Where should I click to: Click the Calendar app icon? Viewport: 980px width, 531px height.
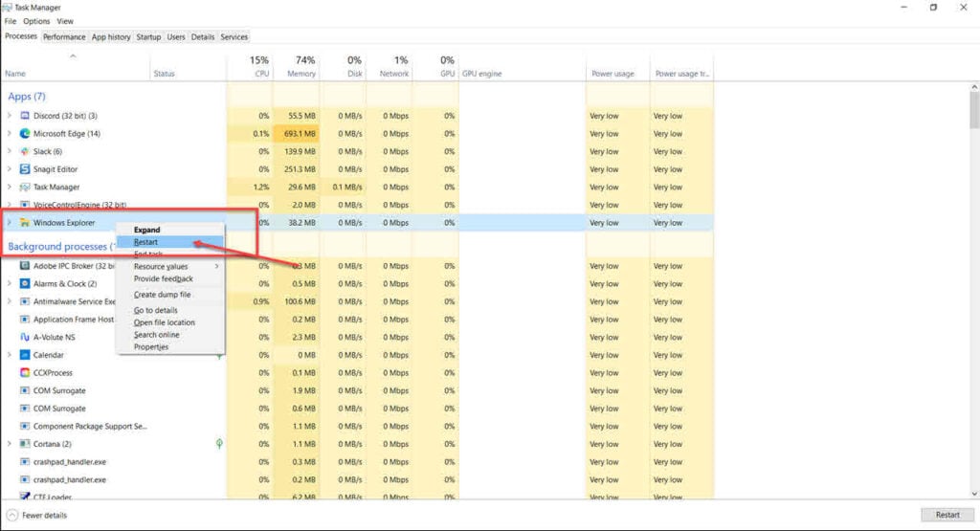click(x=25, y=355)
